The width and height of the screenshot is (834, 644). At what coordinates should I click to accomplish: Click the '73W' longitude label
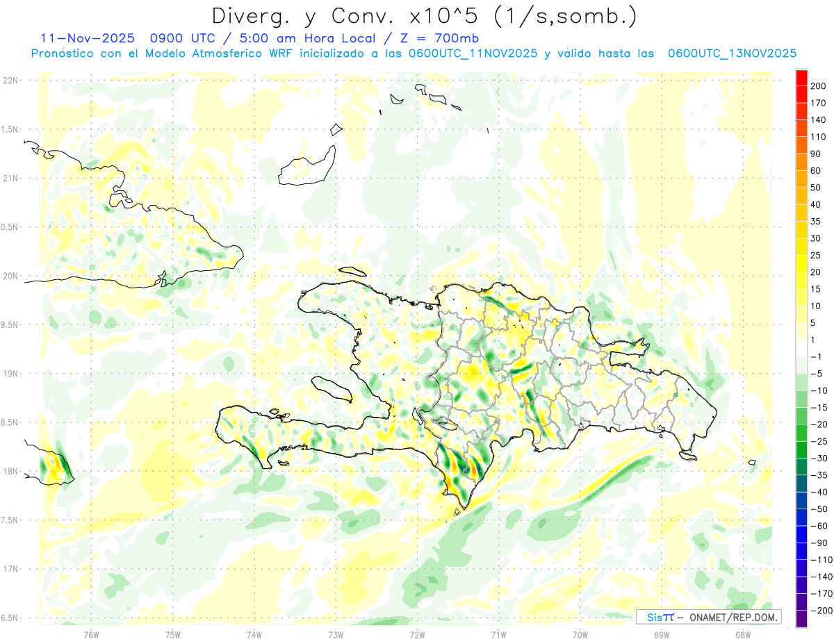[x=336, y=634]
